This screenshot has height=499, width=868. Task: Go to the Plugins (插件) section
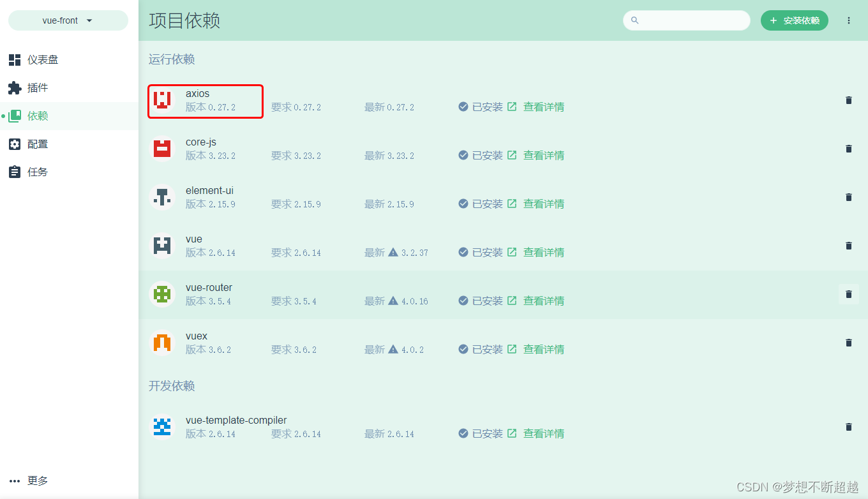69,88
